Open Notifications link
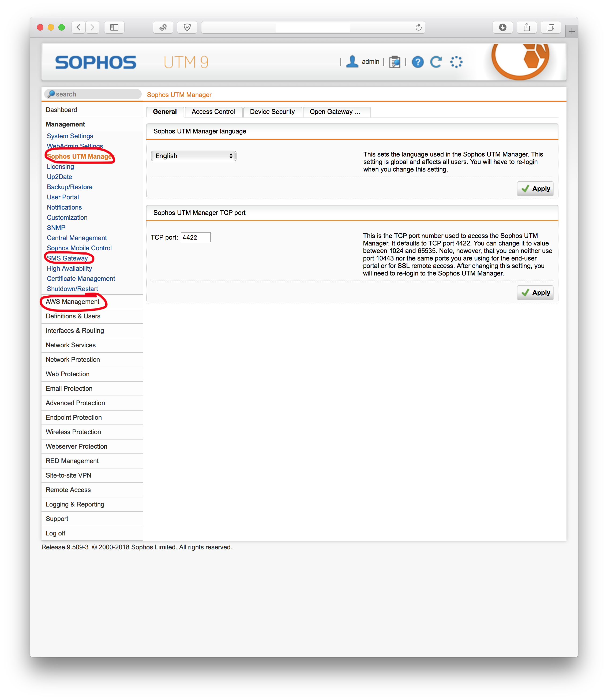 [64, 207]
